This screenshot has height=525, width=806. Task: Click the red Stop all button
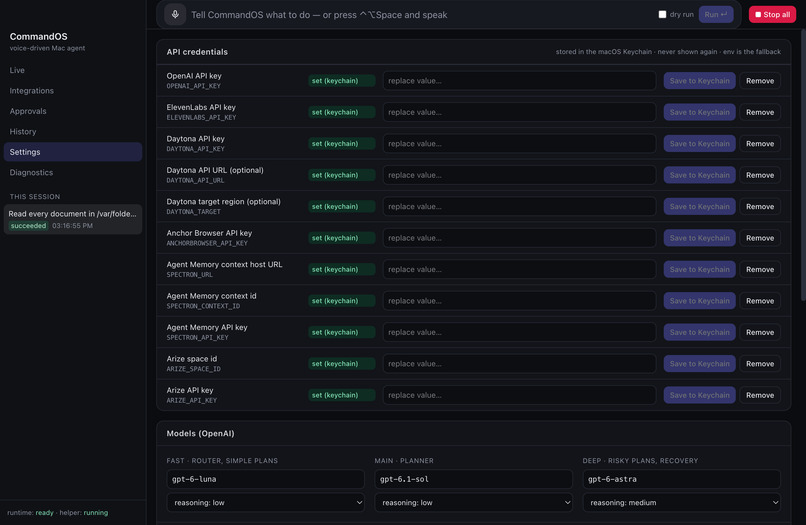click(772, 14)
